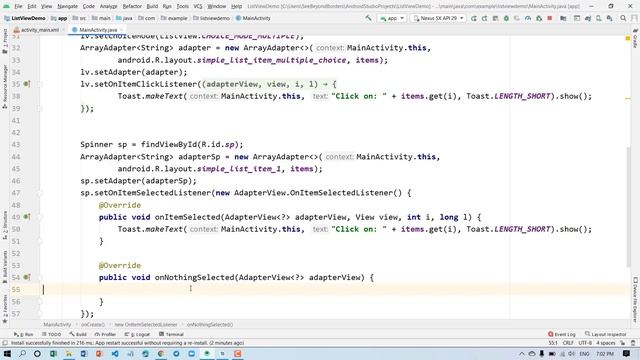
Task: Open the Nexus 5X API 29 device dropdown
Action: [438, 18]
